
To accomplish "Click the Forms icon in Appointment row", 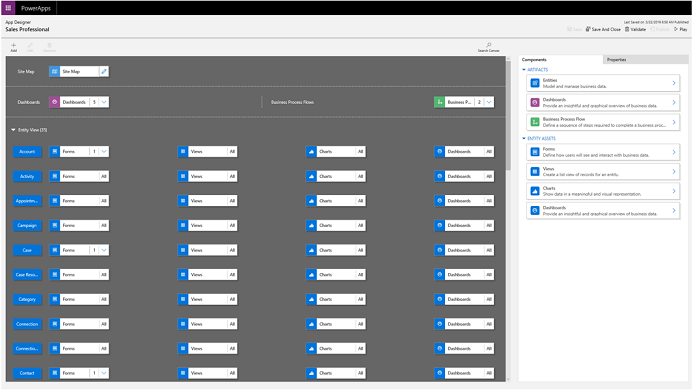I will [54, 201].
